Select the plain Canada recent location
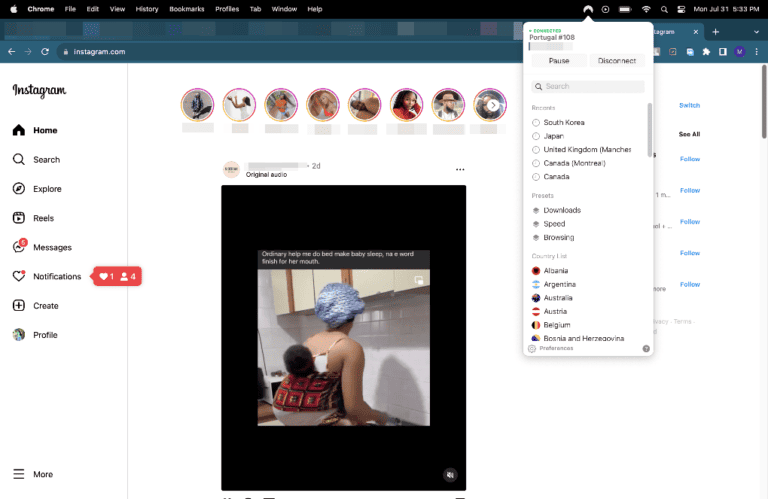 [x=551, y=177]
